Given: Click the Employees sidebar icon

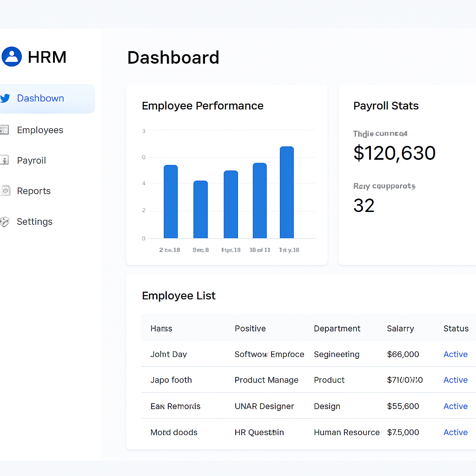Looking at the screenshot, I should tap(5, 130).
